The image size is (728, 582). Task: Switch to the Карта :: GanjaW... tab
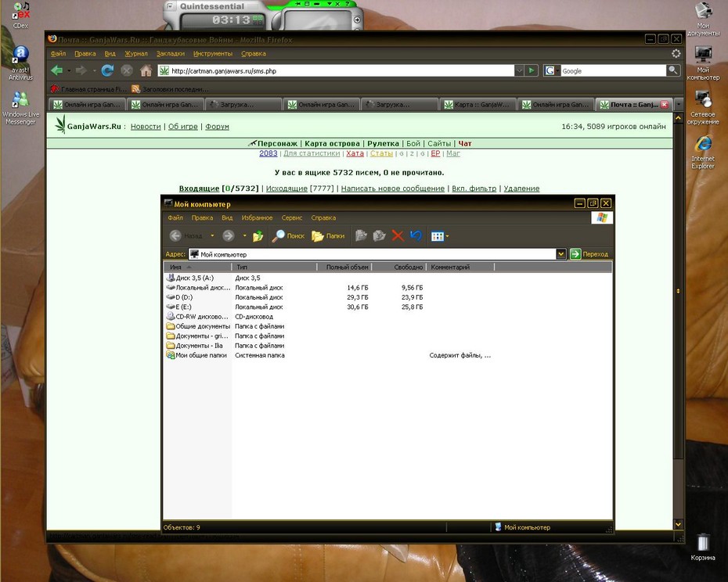(478, 104)
